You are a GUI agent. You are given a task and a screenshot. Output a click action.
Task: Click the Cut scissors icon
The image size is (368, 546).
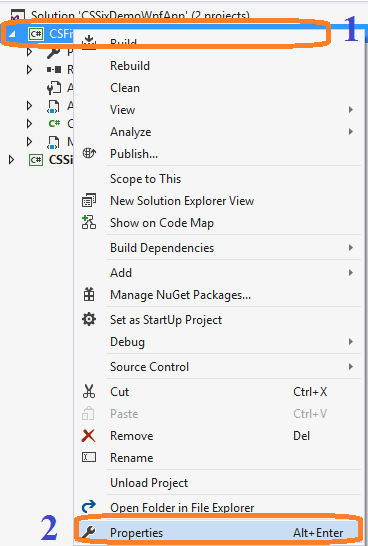89,391
